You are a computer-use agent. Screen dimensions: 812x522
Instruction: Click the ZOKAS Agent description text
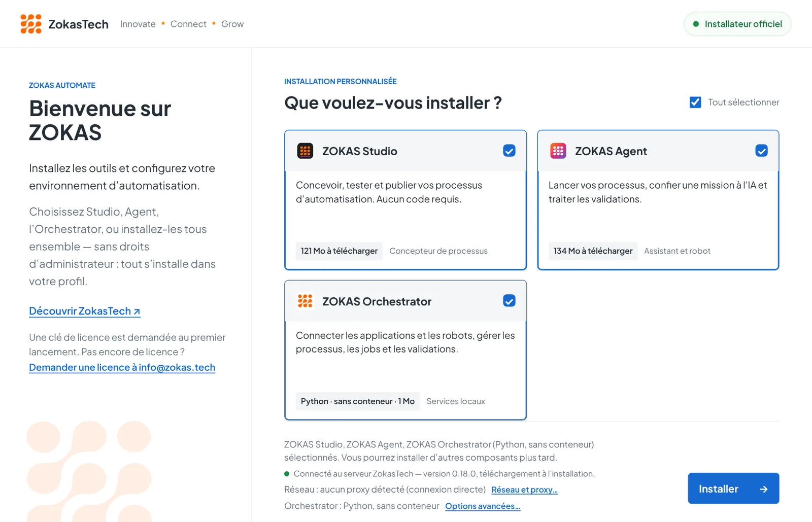(x=658, y=192)
